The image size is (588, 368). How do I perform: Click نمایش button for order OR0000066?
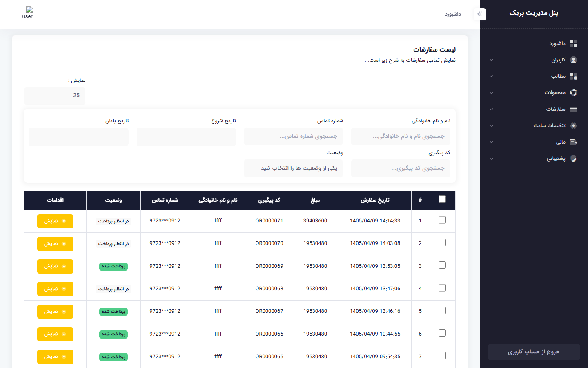[55, 334]
